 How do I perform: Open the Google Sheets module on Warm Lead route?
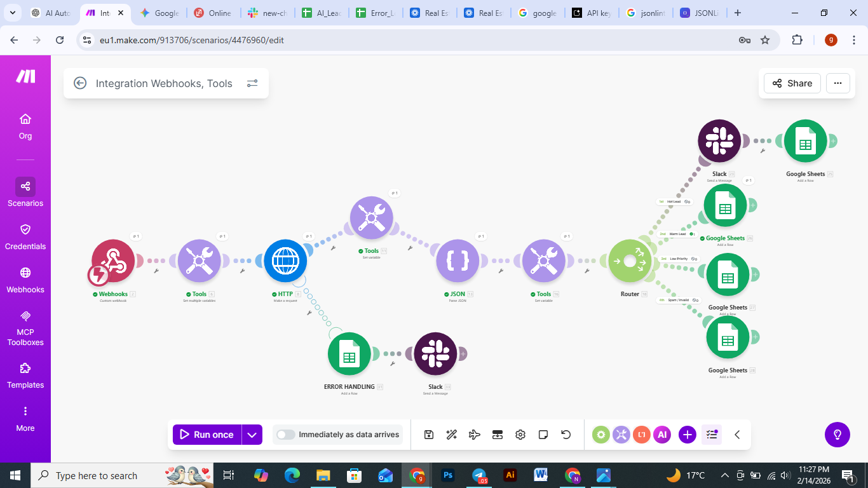[726, 205]
